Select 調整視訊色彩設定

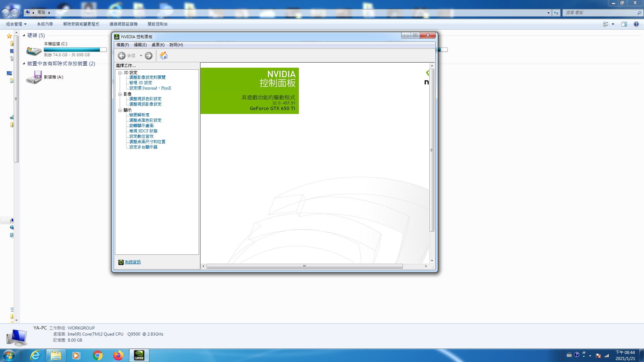146,99
